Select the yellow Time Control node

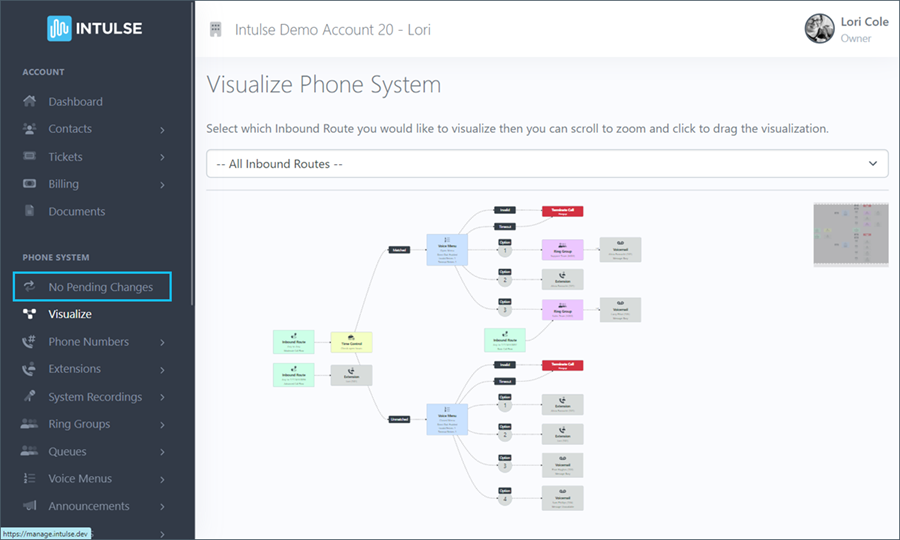(x=351, y=342)
